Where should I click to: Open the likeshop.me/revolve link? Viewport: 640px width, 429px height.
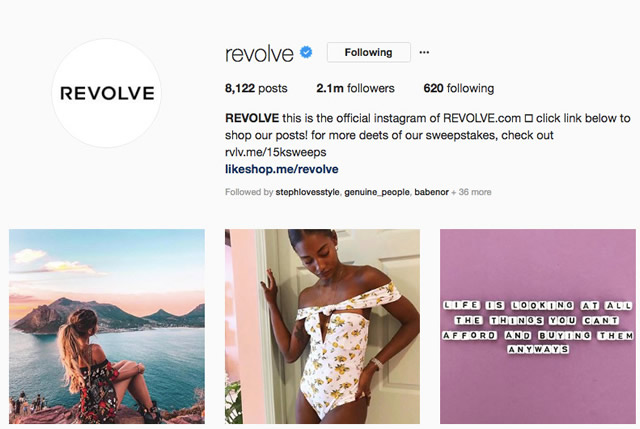[282, 169]
